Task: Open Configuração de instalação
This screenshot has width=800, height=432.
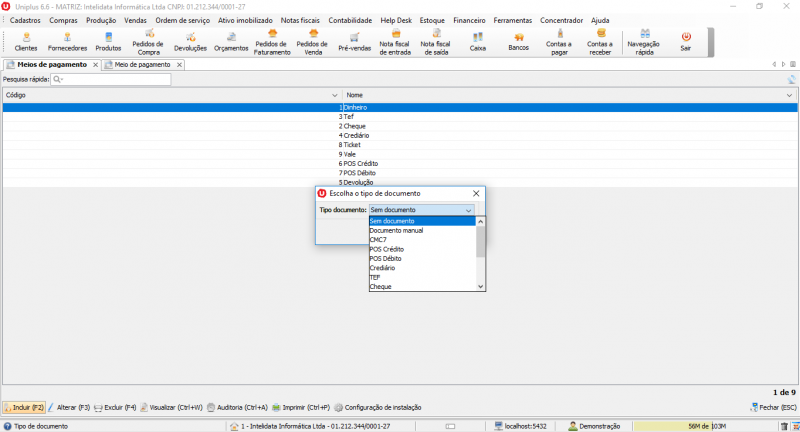Action: click(x=378, y=408)
